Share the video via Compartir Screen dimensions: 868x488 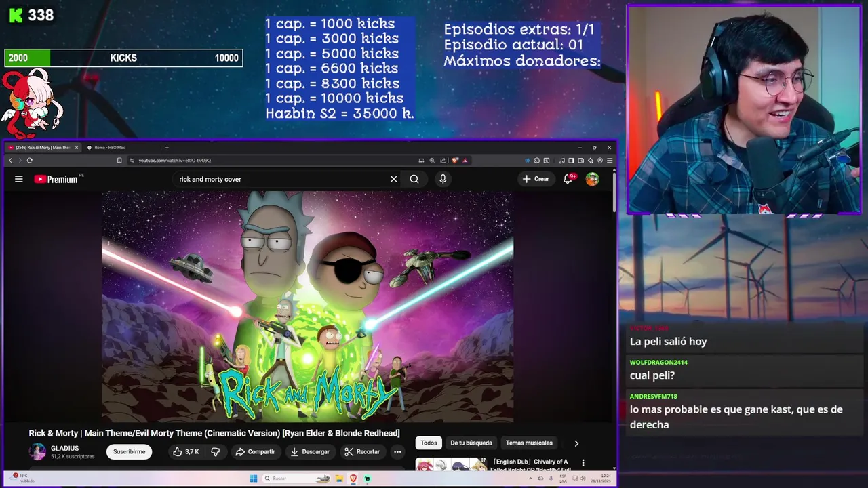(255, 451)
